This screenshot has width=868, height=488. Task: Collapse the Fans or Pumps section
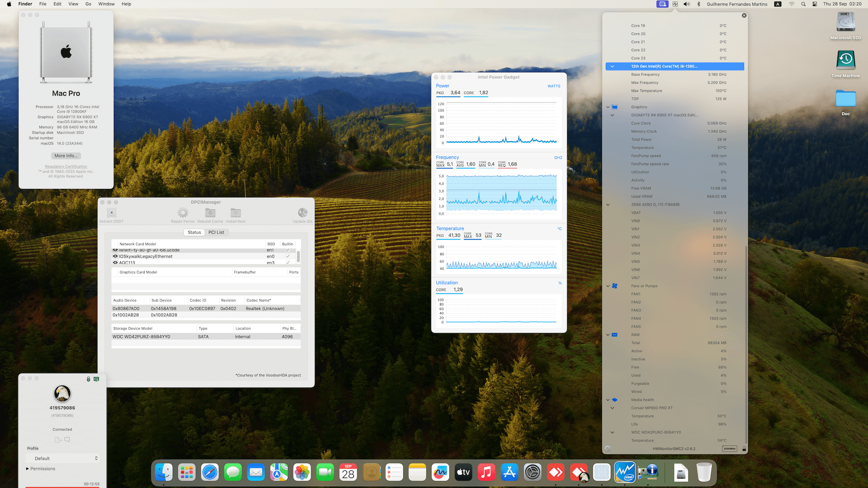[608, 286]
